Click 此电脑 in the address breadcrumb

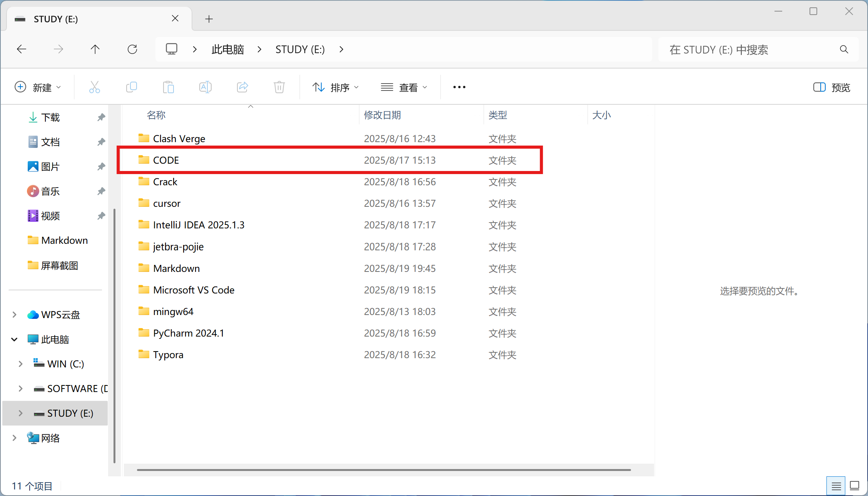228,49
